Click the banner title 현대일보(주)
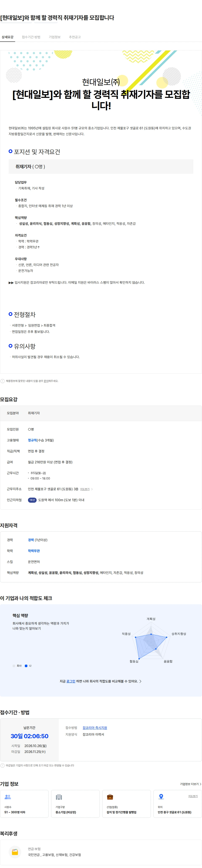The width and height of the screenshot is (202, 868). 101,82
